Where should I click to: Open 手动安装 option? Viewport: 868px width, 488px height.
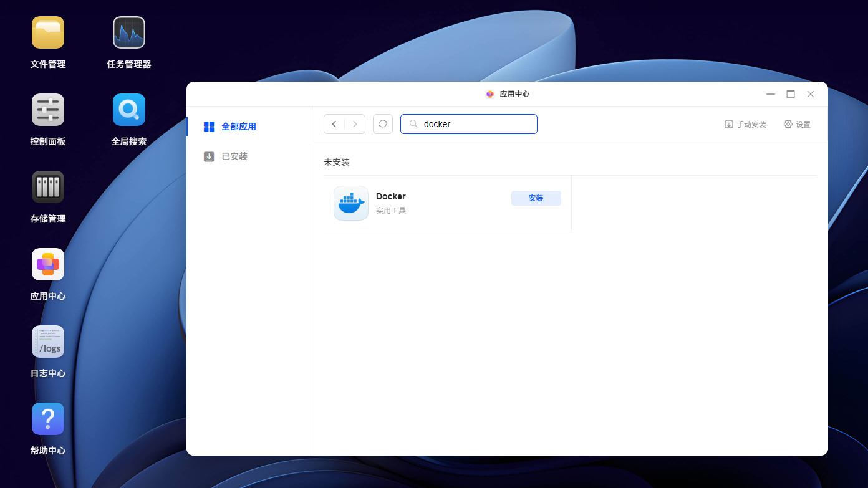(x=745, y=125)
